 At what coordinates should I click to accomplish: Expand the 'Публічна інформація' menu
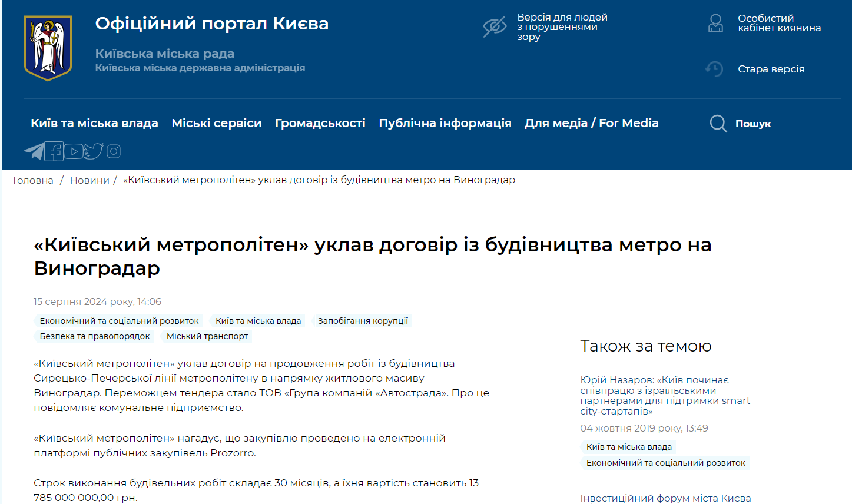pyautogui.click(x=445, y=123)
